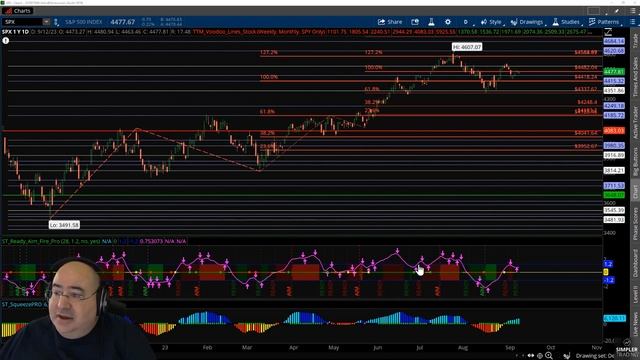Open the Studies dropdown menu
This screenshot has height=360, width=640.
coord(566,22)
